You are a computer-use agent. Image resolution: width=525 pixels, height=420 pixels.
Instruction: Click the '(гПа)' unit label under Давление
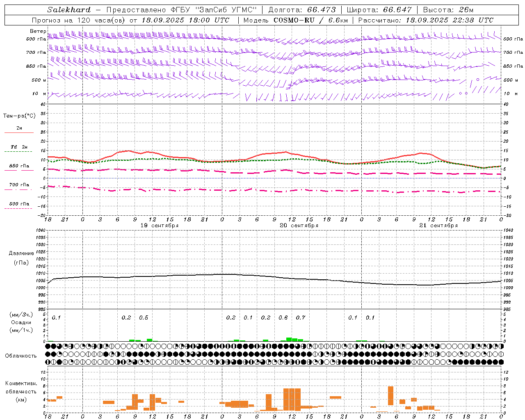click(x=21, y=262)
